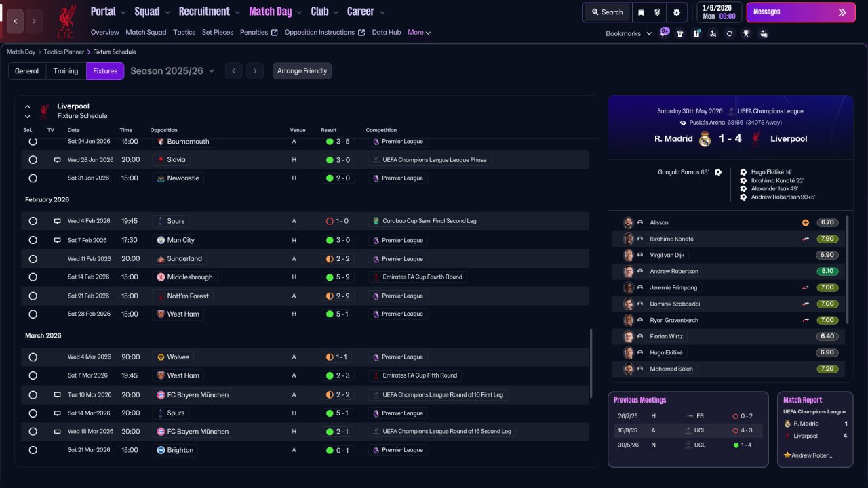Open the Set Pieces submenu item
The width and height of the screenshot is (868, 488).
[218, 33]
